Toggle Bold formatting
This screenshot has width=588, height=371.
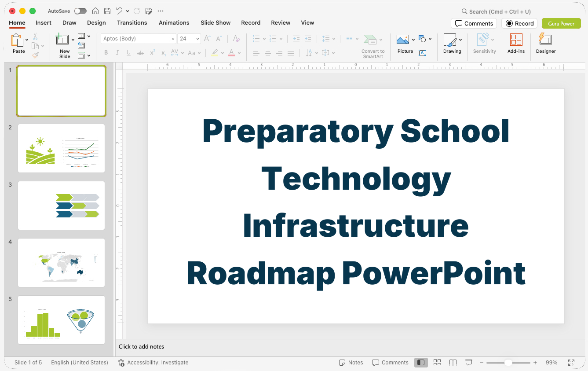point(106,53)
